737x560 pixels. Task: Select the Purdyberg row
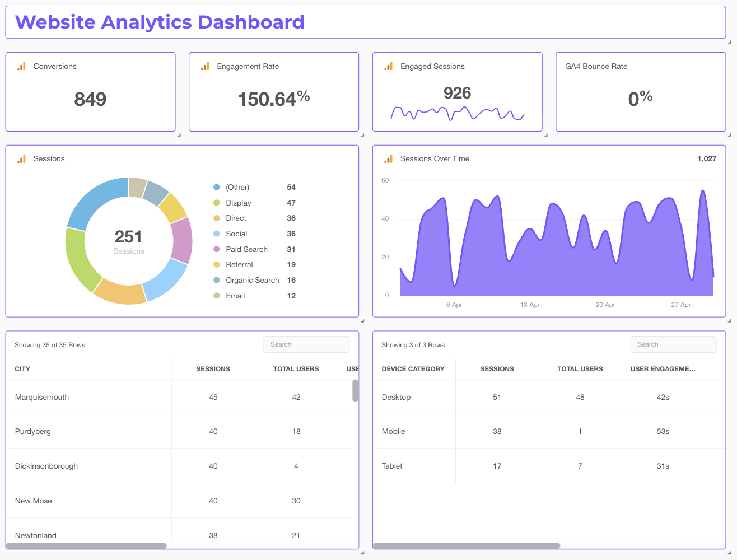point(179,431)
